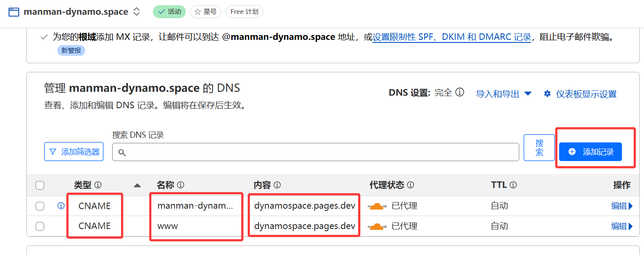
Task: Click the Free 计划 badge
Action: click(244, 12)
